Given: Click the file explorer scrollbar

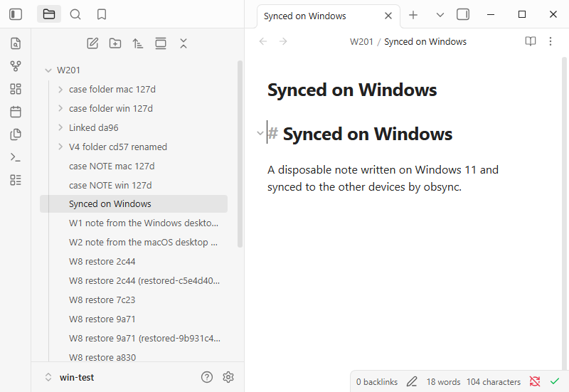Looking at the screenshot, I should [240, 154].
